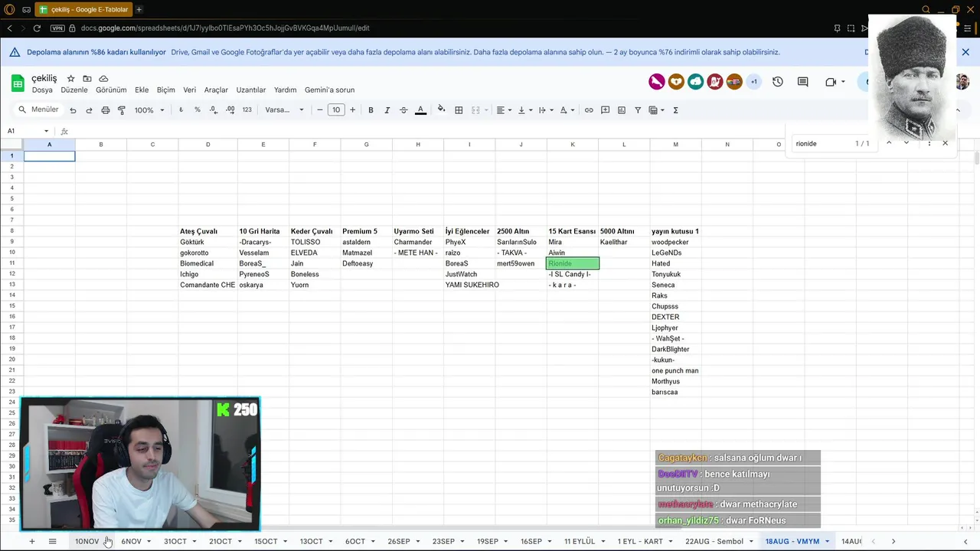Open the Biçim menu
Viewport: 980px width, 551px height.
[x=165, y=90]
